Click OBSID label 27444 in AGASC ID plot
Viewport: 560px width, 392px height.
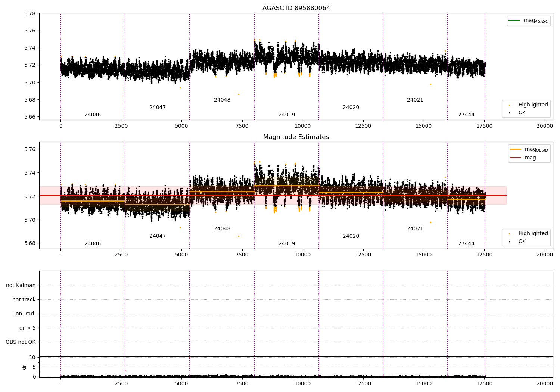(x=466, y=115)
